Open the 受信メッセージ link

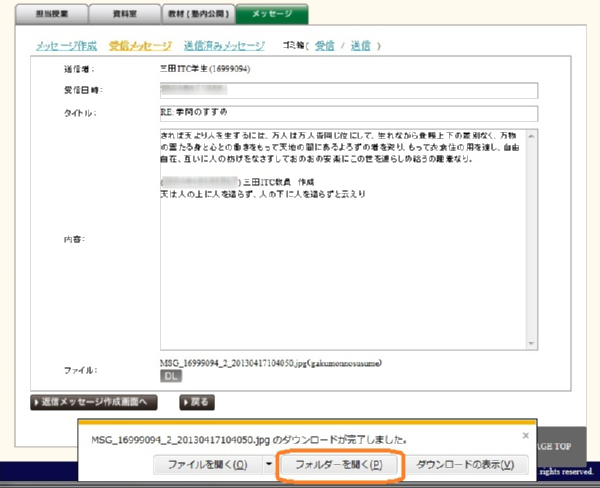tap(140, 46)
